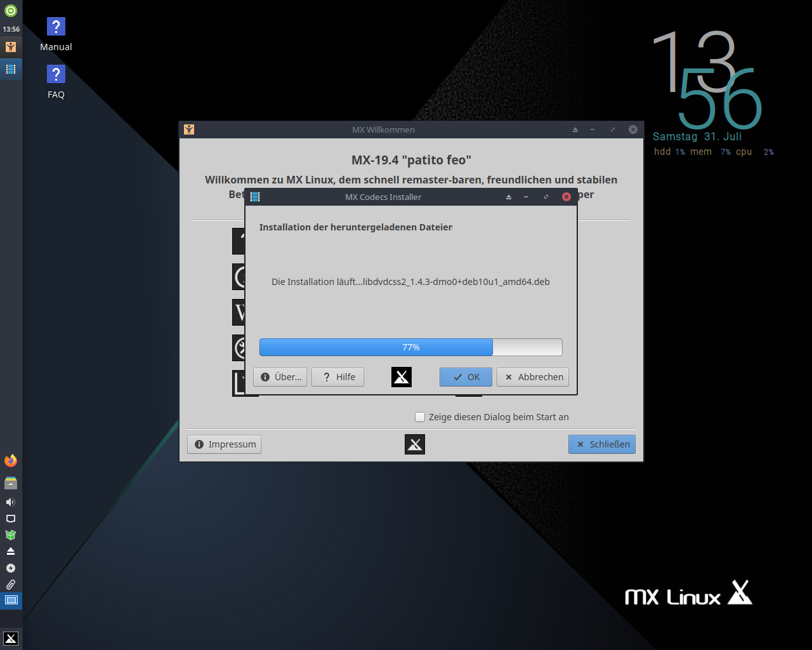Open the MX start menu button

point(11,639)
